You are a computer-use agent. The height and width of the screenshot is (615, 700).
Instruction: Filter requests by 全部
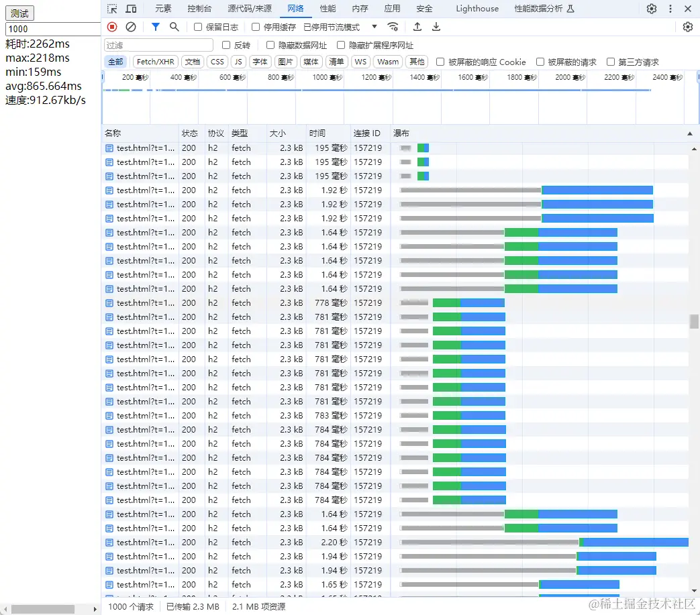(x=115, y=62)
